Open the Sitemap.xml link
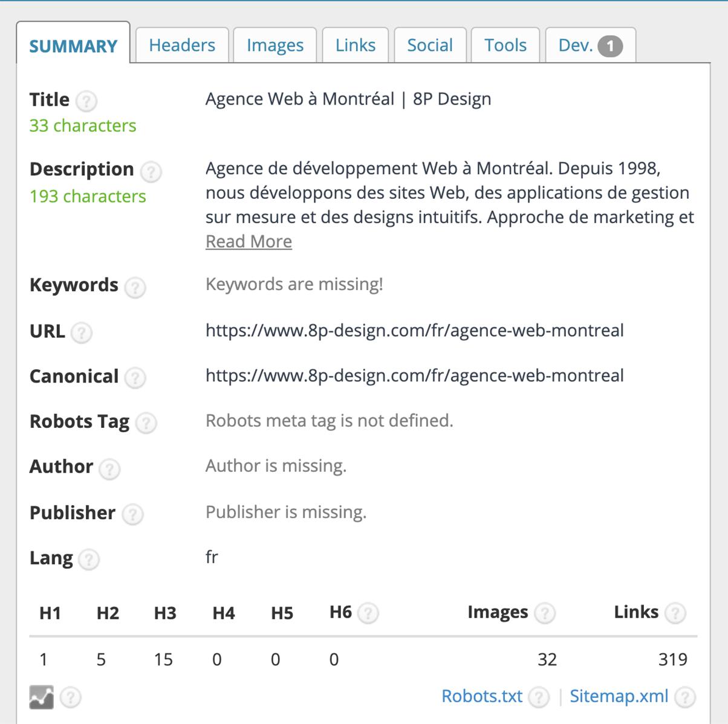The width and height of the screenshot is (728, 724). (x=619, y=696)
